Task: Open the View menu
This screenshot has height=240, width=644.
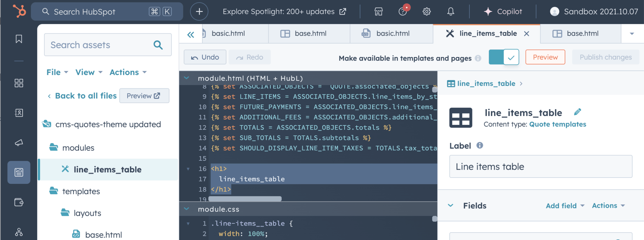Action: click(x=89, y=72)
